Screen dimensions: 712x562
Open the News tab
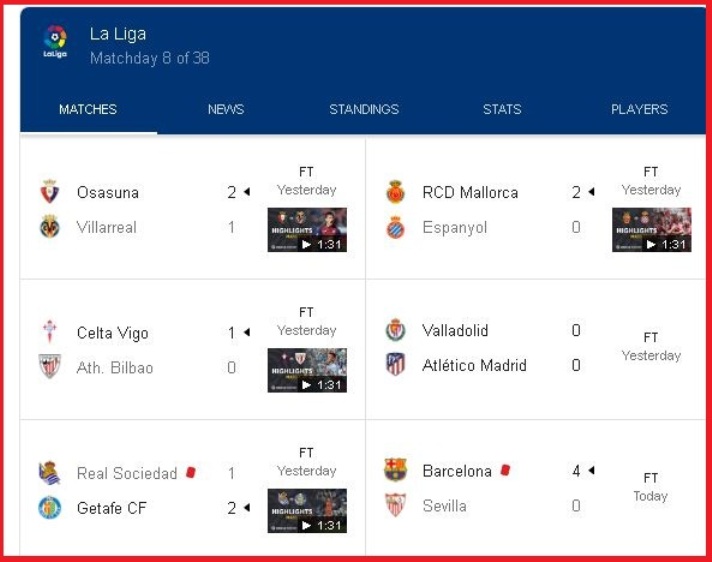click(226, 109)
